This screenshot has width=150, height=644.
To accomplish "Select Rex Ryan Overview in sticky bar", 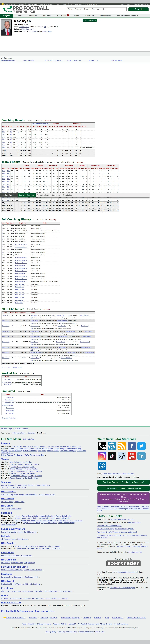I will click(27, 195).
